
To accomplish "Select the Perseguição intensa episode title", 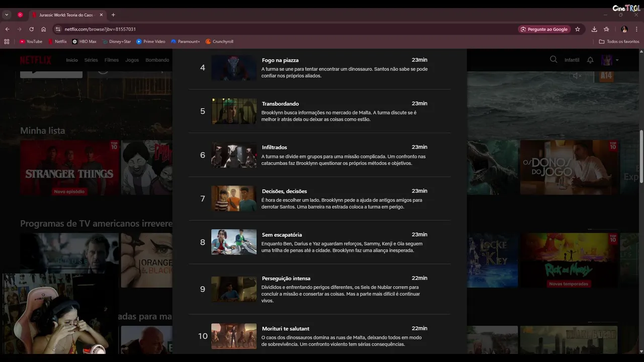I will [x=286, y=279].
